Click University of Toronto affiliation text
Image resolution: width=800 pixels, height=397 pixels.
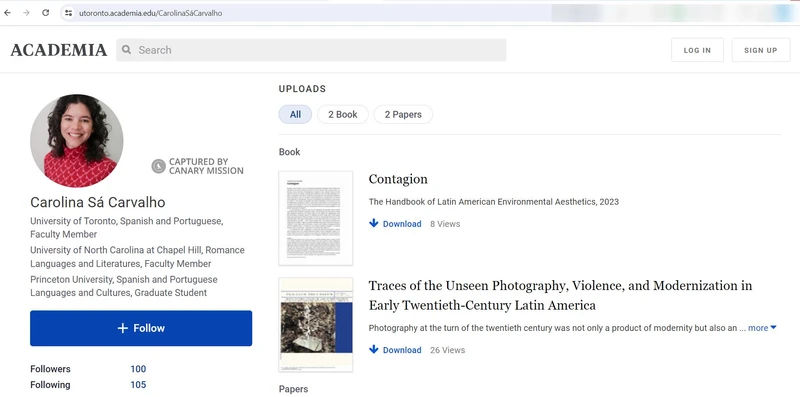127,228
